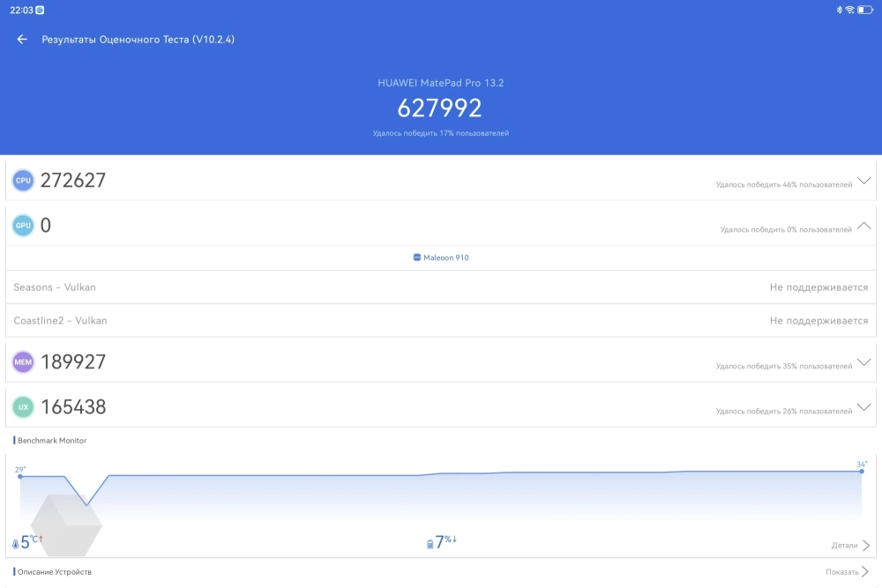Viewport: 882px width, 588px height.
Task: Tap the back arrow in header
Action: pyautogui.click(x=22, y=40)
